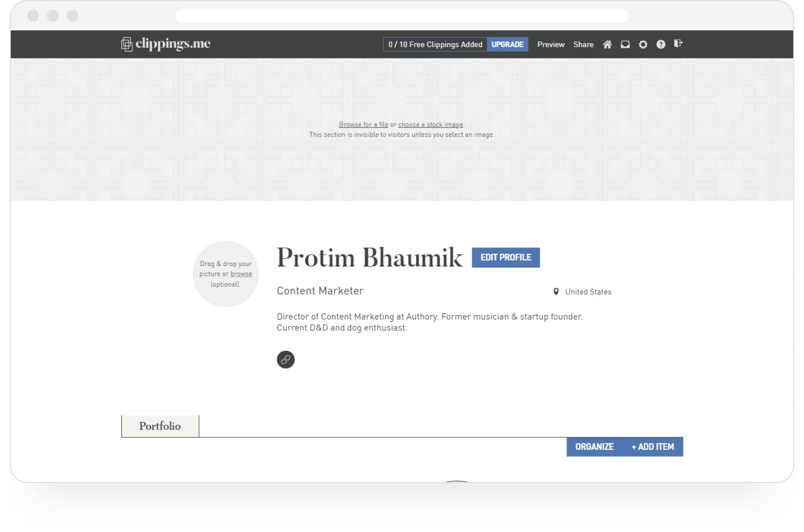Open the inbox tray icon
Screen dimensions: 804x532
point(625,45)
